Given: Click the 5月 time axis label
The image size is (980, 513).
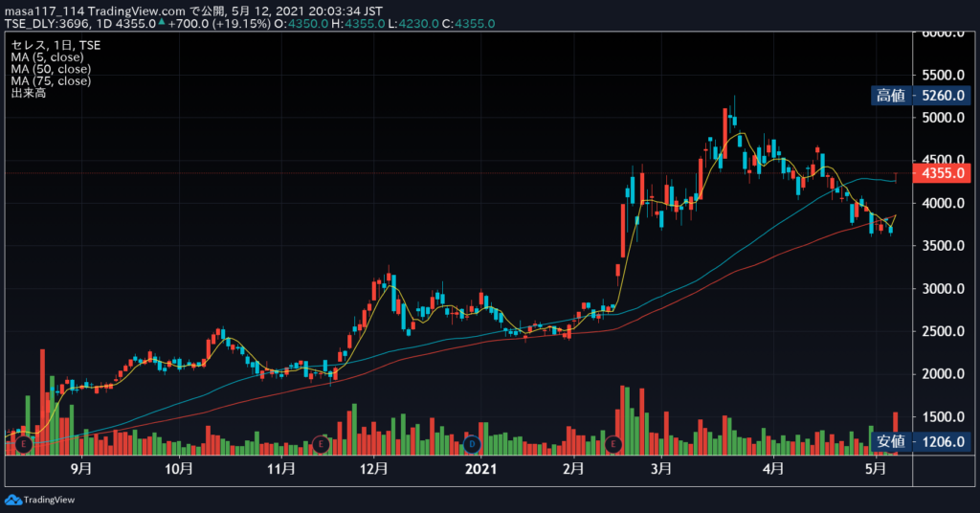Looking at the screenshot, I should [x=876, y=469].
